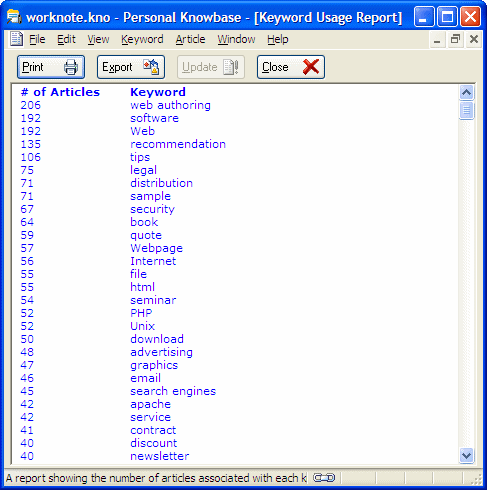Click the Print button label
The image size is (487, 490).
(33, 67)
